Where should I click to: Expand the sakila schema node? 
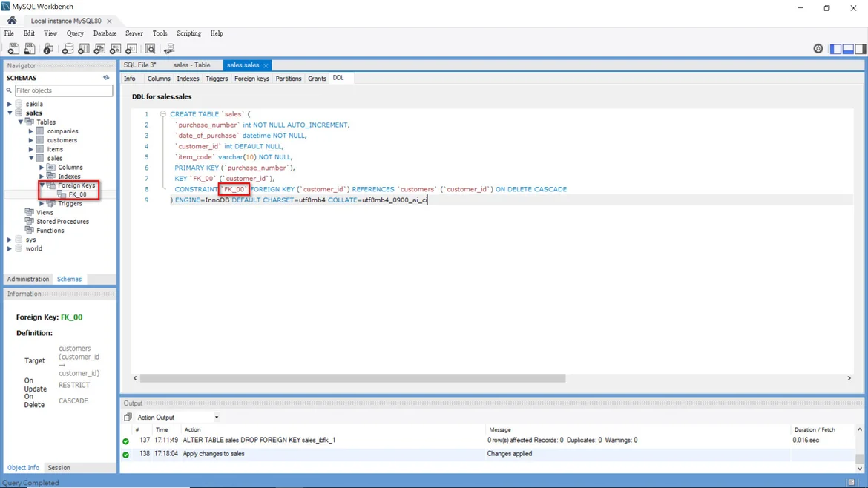pyautogui.click(x=10, y=105)
